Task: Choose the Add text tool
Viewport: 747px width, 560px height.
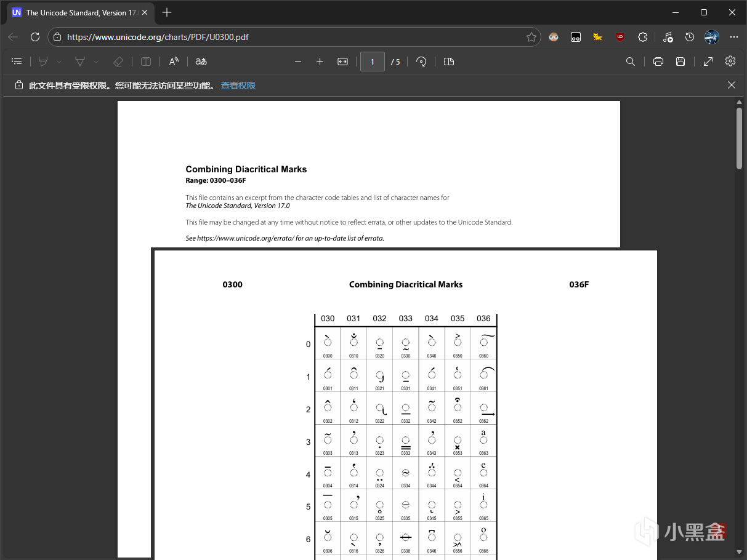Action: point(146,62)
